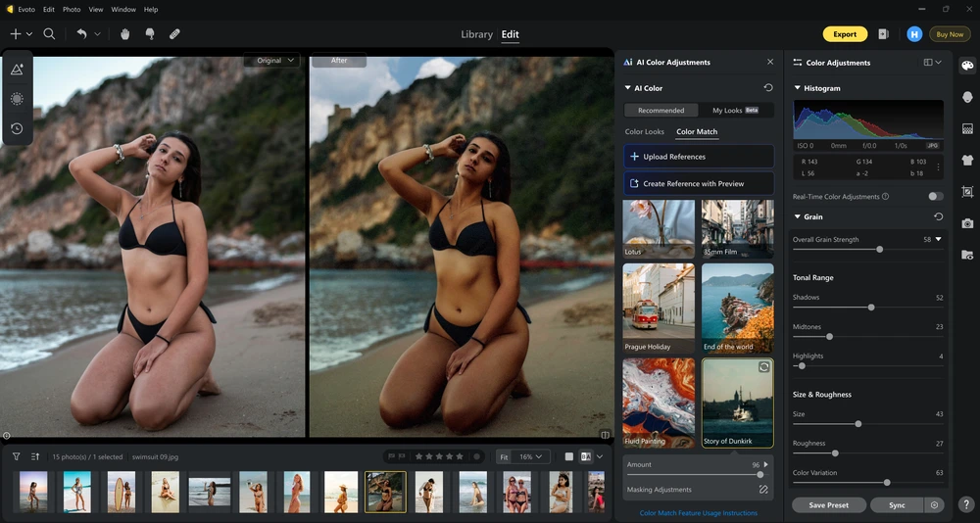Click the Save Preset button
This screenshot has height=523, width=980.
[x=829, y=504]
